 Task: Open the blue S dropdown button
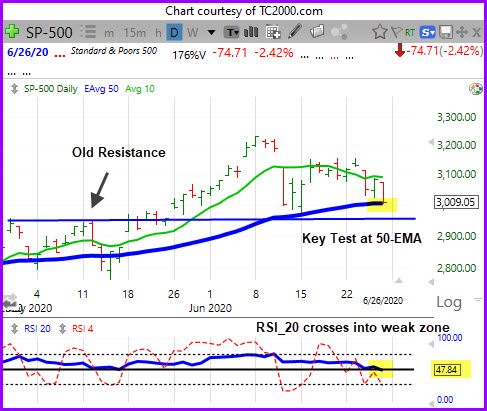(x=428, y=32)
